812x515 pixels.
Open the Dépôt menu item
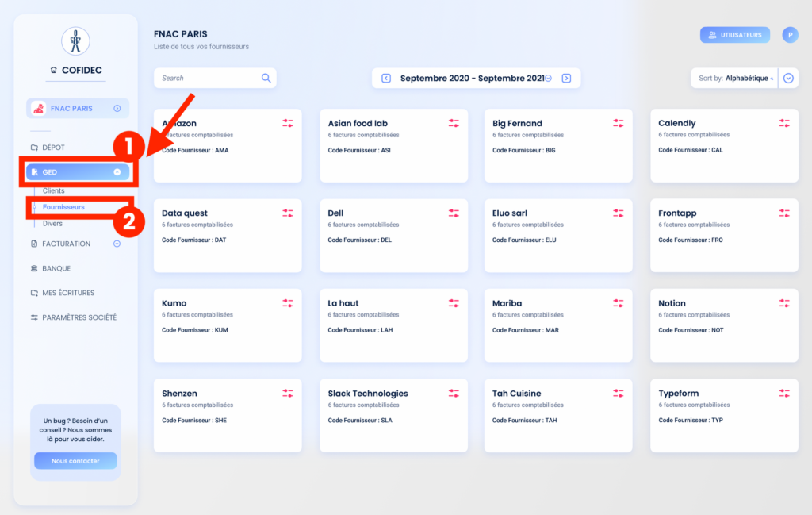(53, 148)
